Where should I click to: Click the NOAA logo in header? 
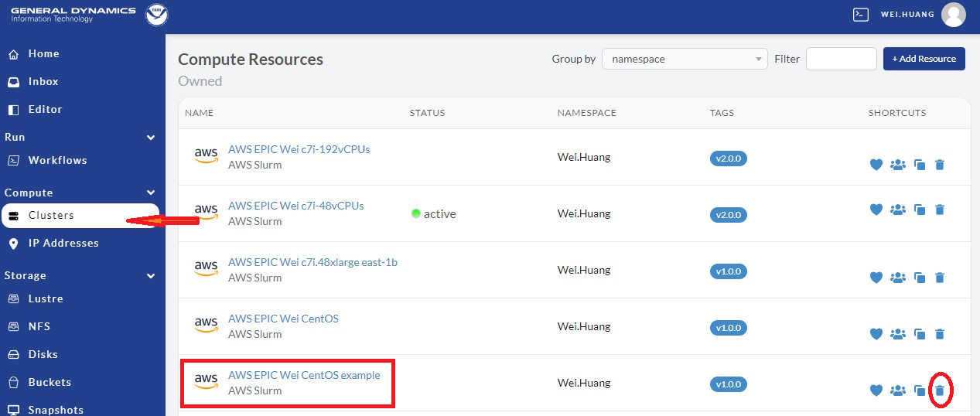pyautogui.click(x=157, y=15)
